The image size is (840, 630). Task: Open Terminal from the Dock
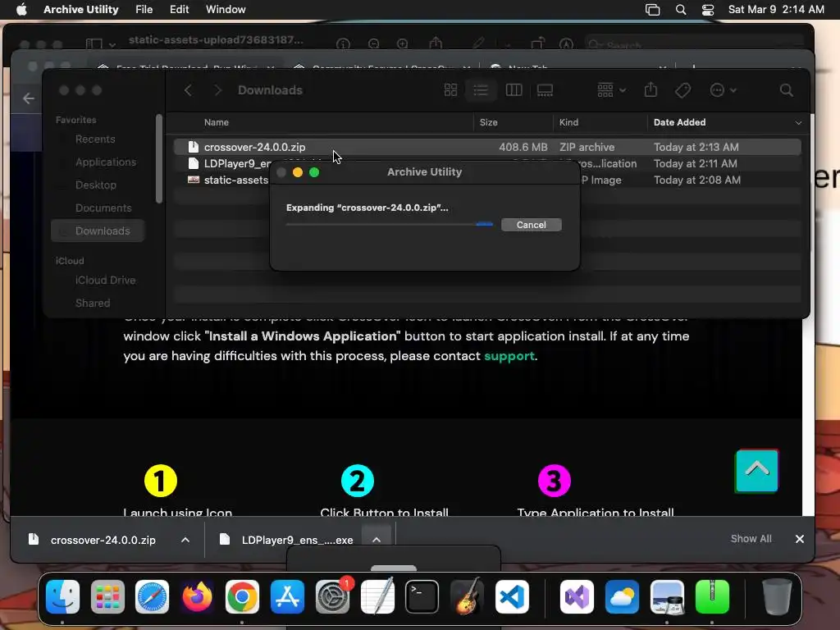click(422, 596)
